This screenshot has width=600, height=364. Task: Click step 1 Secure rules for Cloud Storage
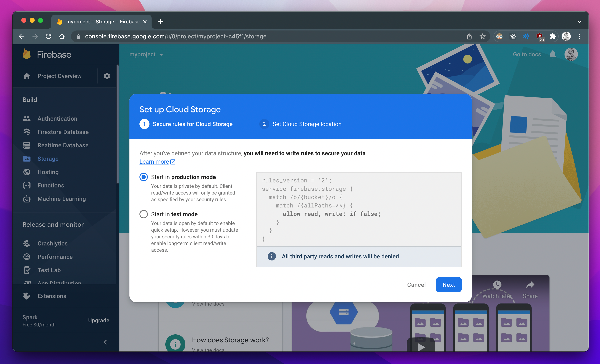click(186, 124)
